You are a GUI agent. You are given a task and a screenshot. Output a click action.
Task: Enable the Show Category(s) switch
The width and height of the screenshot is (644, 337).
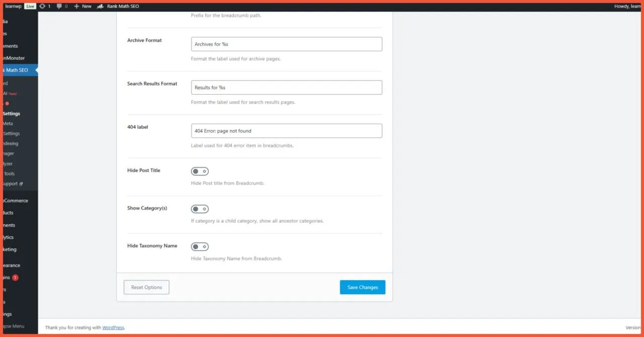[x=200, y=209]
